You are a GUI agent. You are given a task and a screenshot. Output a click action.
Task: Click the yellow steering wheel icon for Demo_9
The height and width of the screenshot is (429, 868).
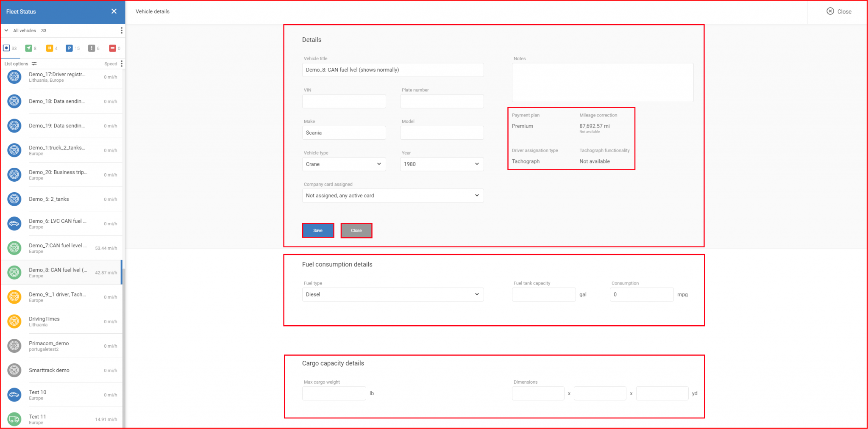click(14, 297)
